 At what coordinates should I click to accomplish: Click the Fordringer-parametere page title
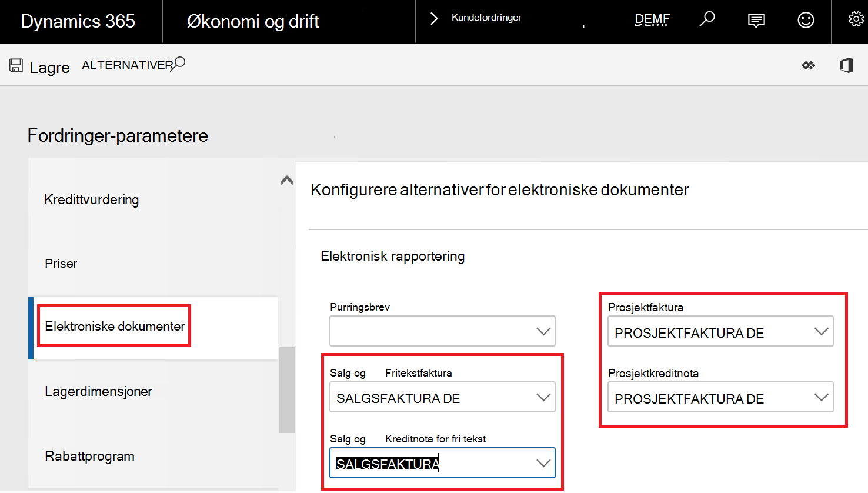click(x=118, y=136)
